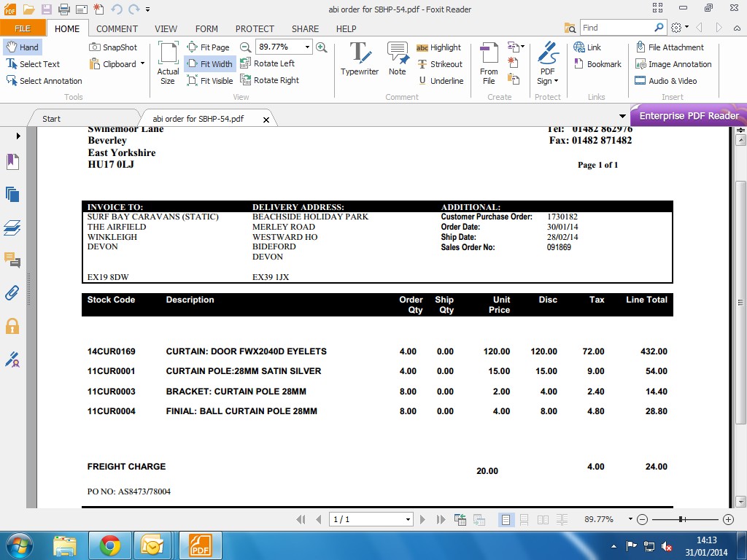Image resolution: width=747 pixels, height=560 pixels.
Task: Open the security lock sidebar panel
Action: point(12,326)
